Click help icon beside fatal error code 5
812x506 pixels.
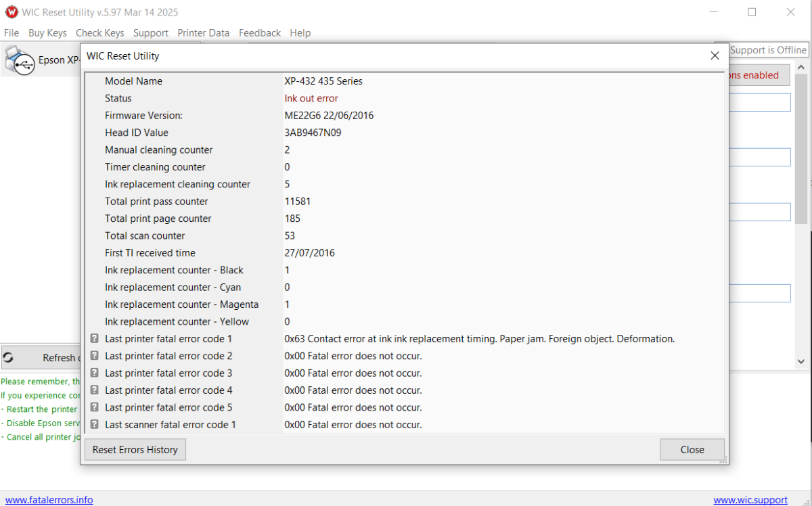pyautogui.click(x=95, y=407)
